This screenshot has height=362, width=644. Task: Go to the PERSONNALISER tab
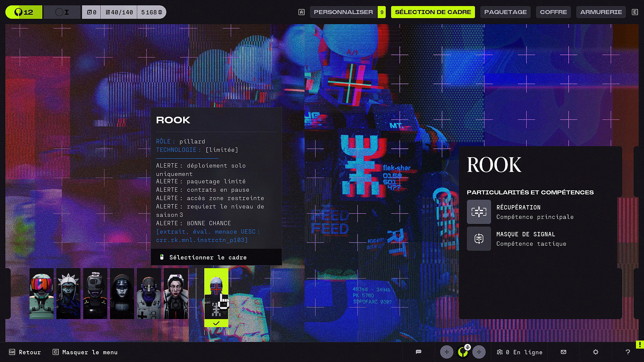pos(343,12)
